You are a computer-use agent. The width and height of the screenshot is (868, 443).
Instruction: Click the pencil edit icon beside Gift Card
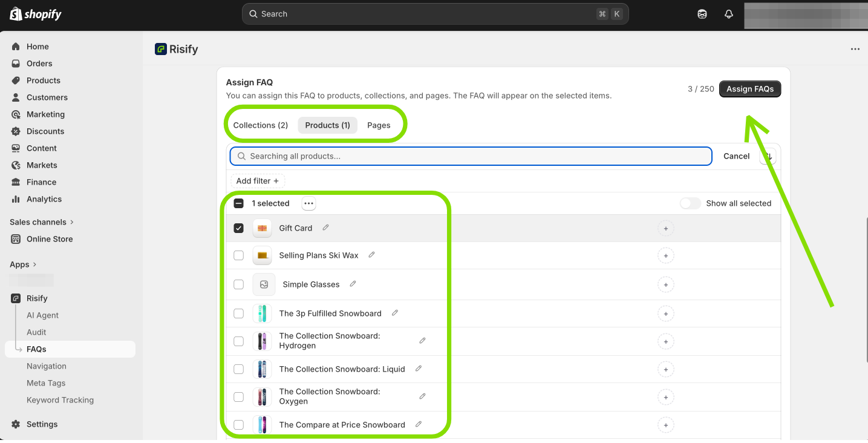pos(325,228)
